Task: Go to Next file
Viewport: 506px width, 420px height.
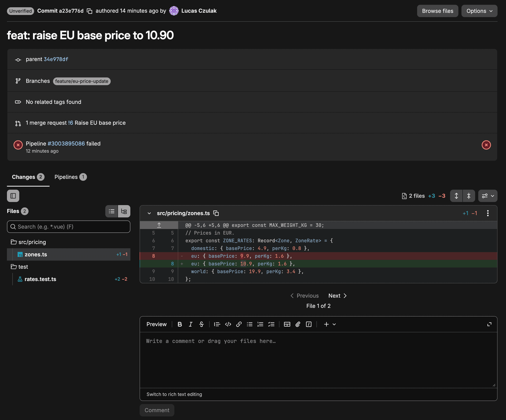Action: 337,296
